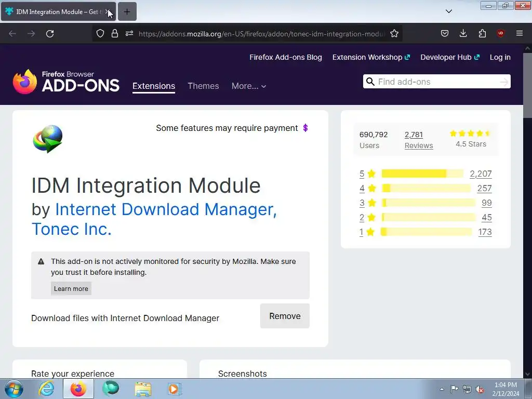Viewport: 532px width, 399px height.
Task: Open tracking protection shield icon
Action: 100,33
